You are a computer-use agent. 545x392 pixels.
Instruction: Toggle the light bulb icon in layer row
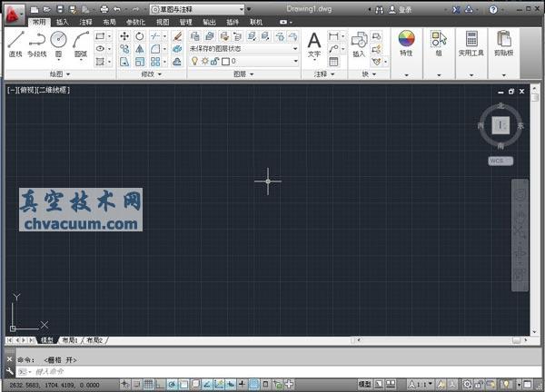pos(193,61)
